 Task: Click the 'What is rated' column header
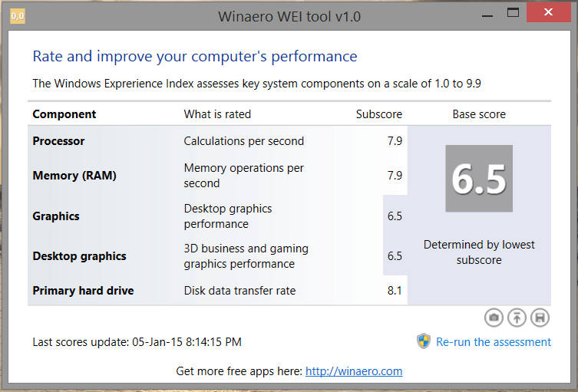click(x=217, y=114)
